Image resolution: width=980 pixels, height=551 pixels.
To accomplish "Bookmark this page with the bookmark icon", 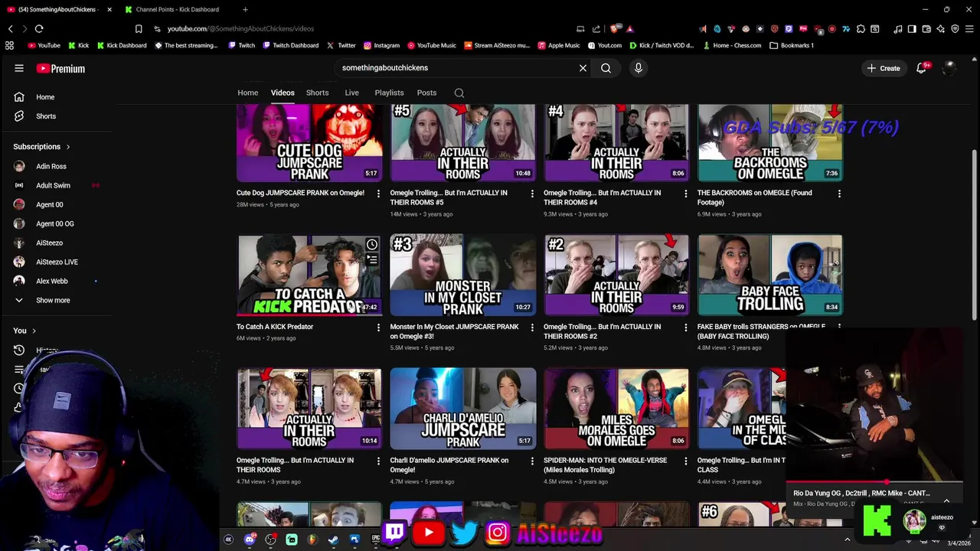I will click(139, 28).
